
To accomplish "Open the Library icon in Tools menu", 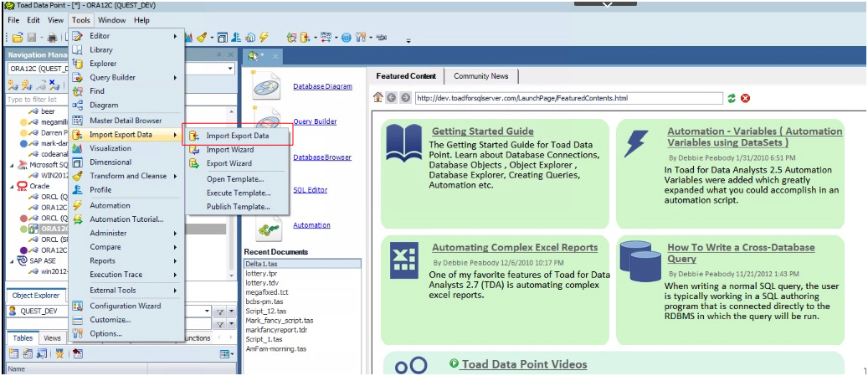I will [78, 49].
